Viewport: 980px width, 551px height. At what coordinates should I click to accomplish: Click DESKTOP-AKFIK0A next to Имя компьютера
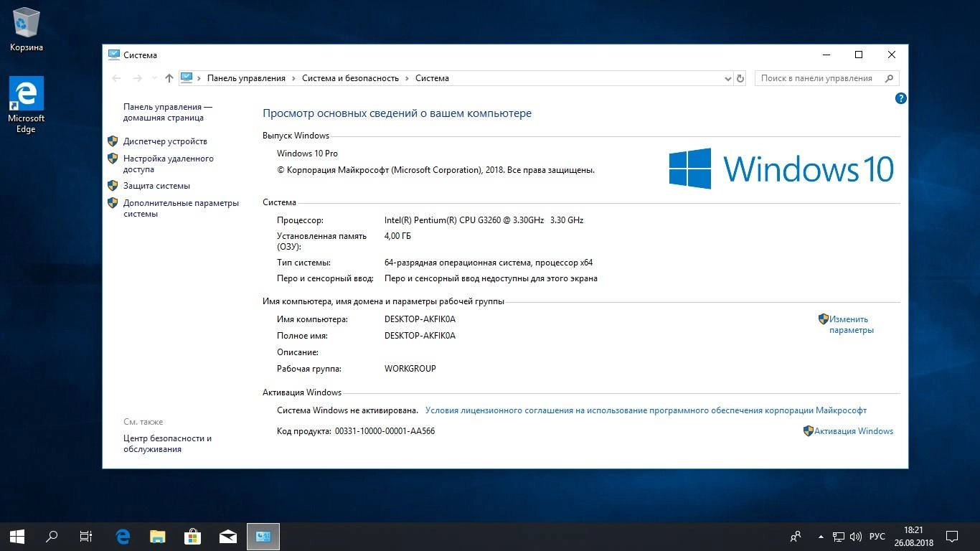420,319
